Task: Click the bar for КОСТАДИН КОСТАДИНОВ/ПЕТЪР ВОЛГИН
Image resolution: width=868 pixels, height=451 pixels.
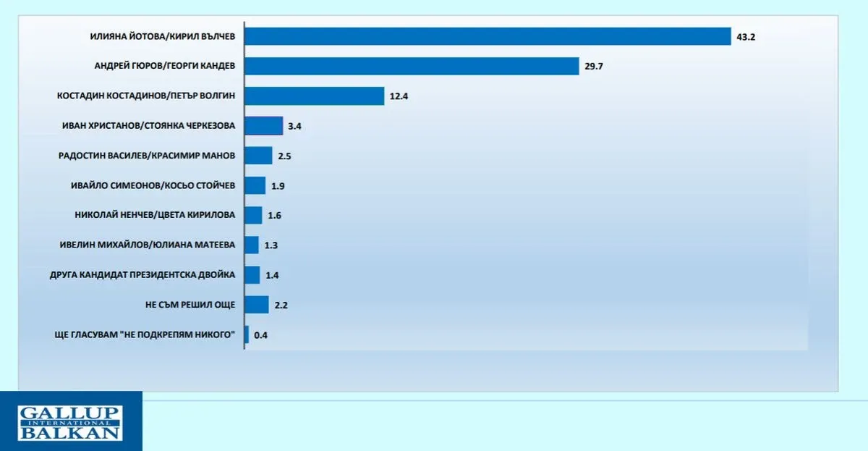Action: tap(315, 96)
